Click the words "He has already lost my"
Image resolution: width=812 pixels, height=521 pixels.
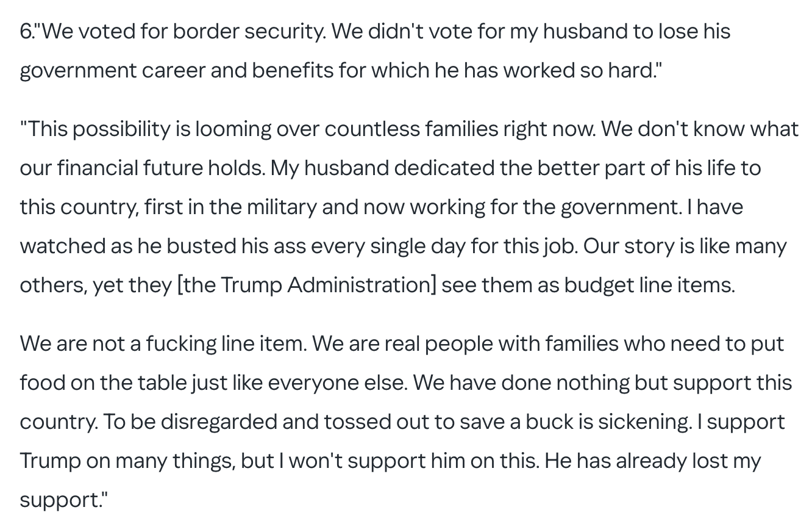653,461
